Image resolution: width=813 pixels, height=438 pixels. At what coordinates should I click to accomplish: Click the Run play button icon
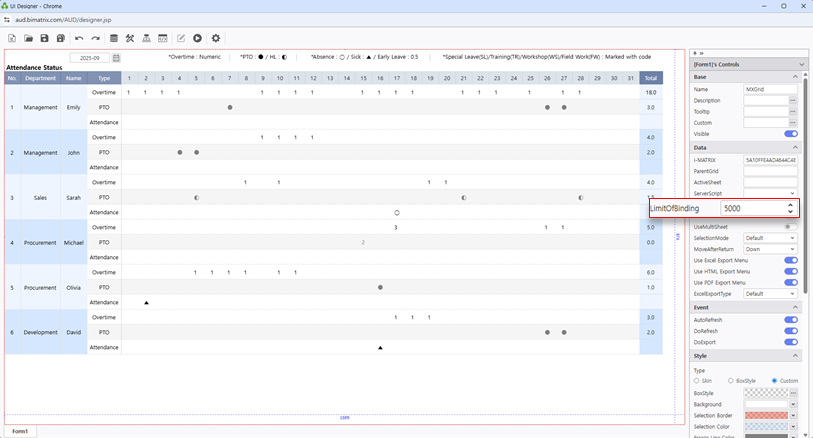(198, 38)
